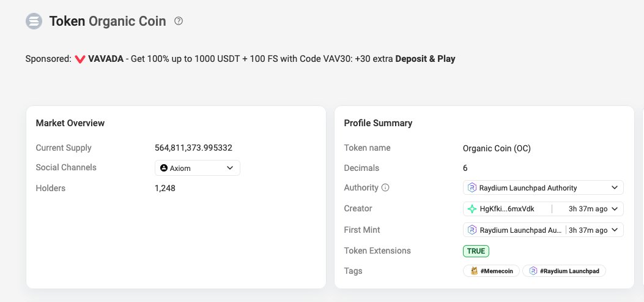This screenshot has height=302, width=644.
Task: Click the help question mark beside Organic Coin
Action: (178, 21)
